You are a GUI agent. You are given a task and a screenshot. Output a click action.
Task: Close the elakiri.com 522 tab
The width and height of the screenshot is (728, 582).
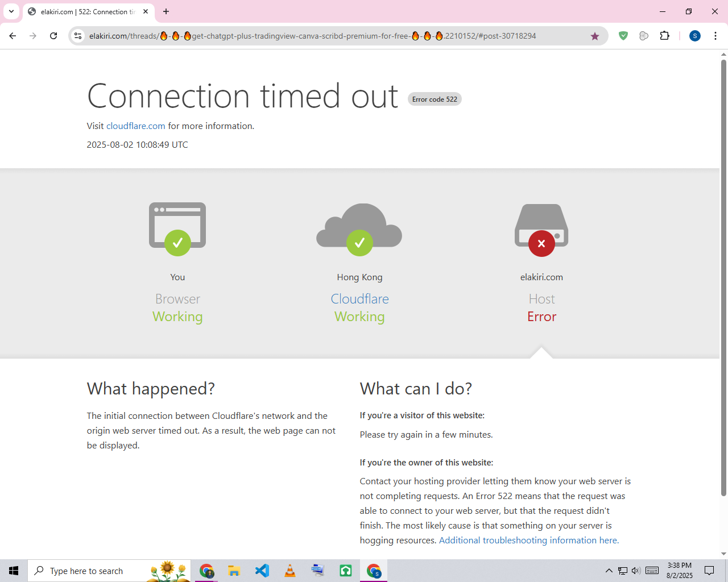click(x=146, y=11)
